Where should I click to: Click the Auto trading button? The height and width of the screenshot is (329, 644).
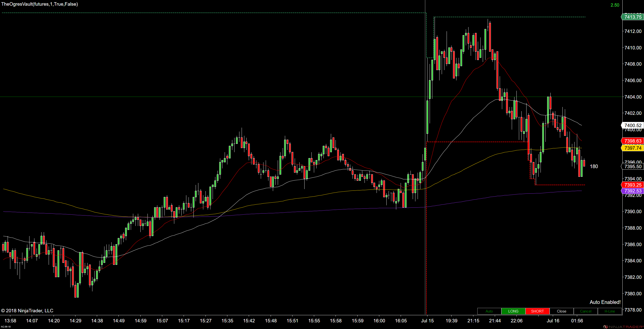489,311
